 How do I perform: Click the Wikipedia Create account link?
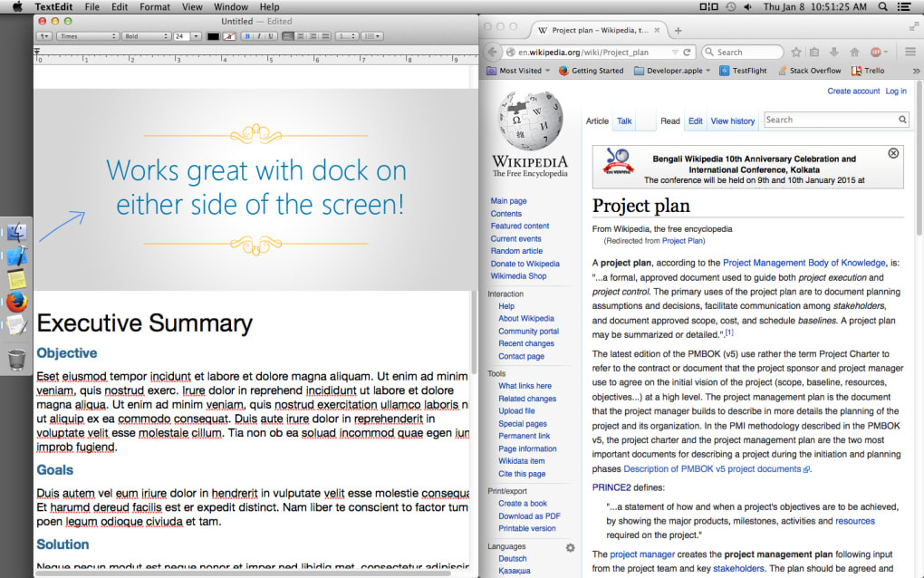pos(853,91)
